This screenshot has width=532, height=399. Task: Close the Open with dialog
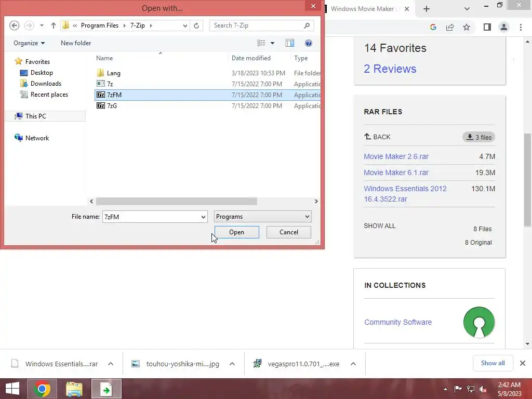[x=313, y=6]
